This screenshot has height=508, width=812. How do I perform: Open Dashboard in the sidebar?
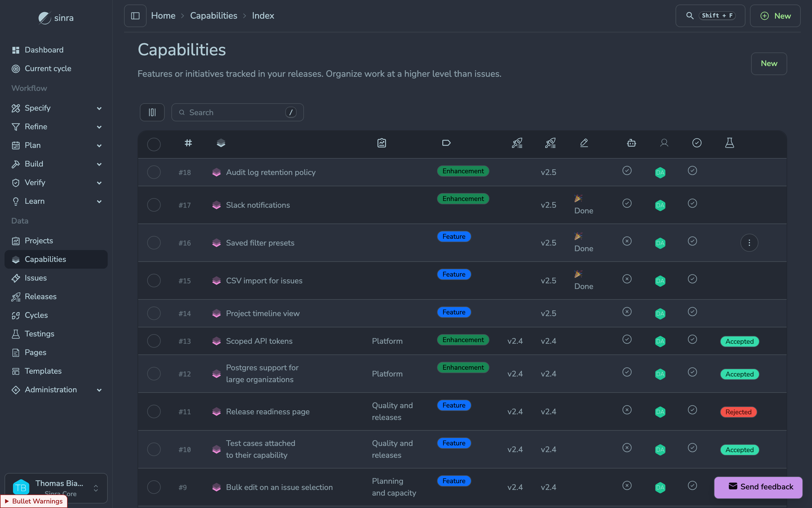click(56, 50)
